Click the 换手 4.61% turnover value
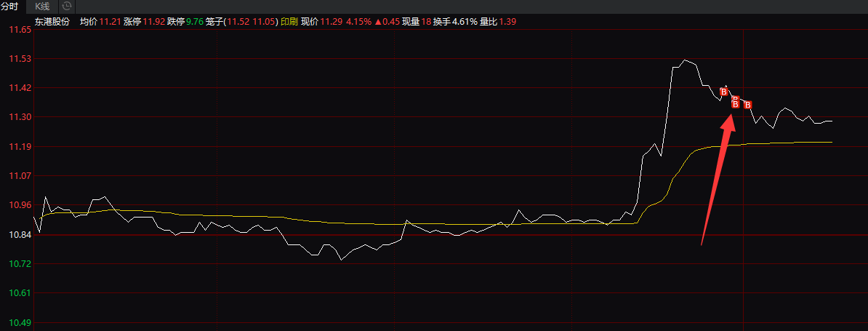The height and width of the screenshot is (331, 868). coord(455,22)
